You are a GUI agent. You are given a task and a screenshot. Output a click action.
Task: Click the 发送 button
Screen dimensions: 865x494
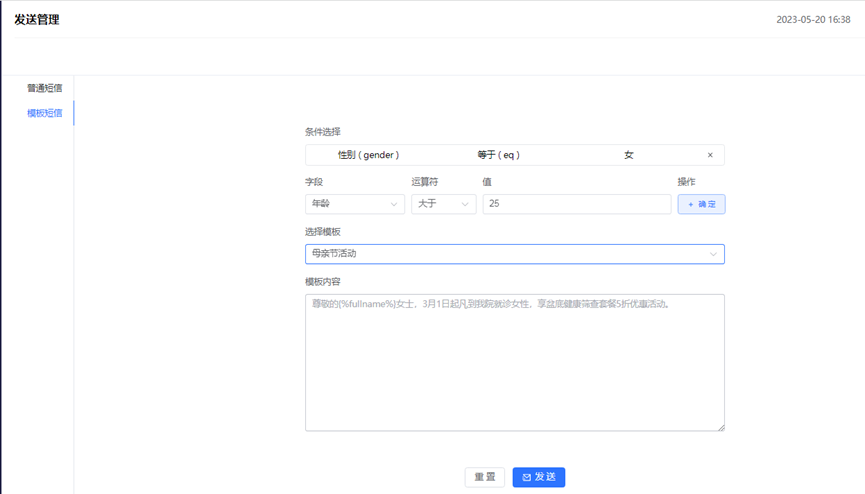pos(539,477)
